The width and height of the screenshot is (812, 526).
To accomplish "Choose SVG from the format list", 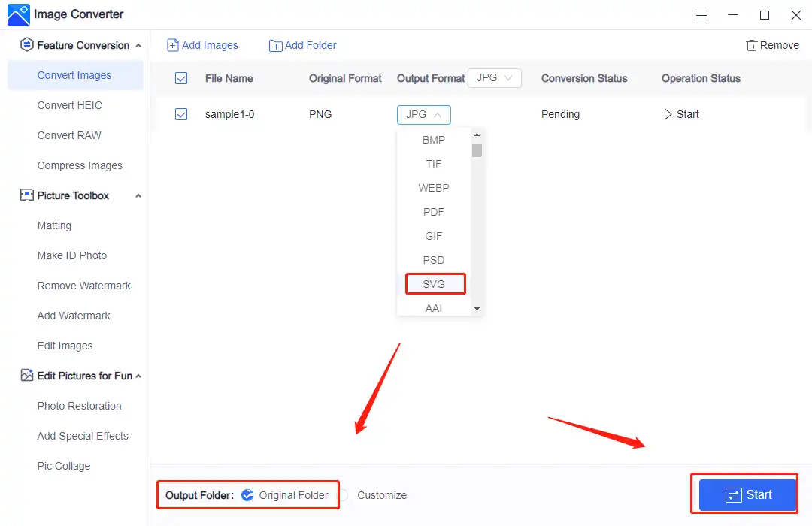I will [x=434, y=284].
